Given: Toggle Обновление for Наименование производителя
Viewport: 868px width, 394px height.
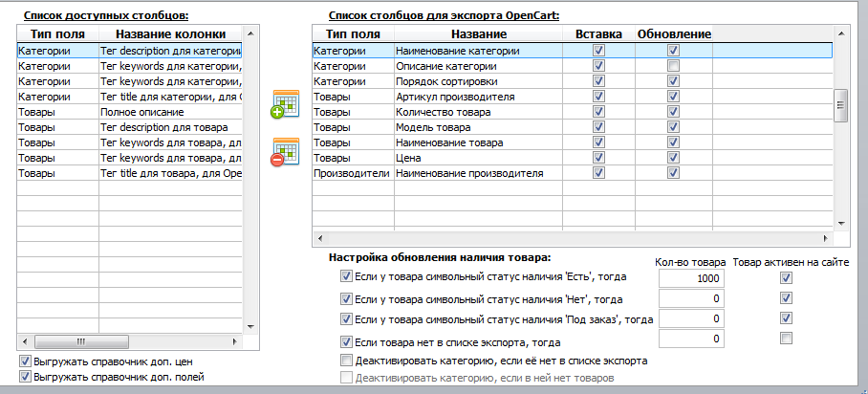Looking at the screenshot, I should (673, 173).
